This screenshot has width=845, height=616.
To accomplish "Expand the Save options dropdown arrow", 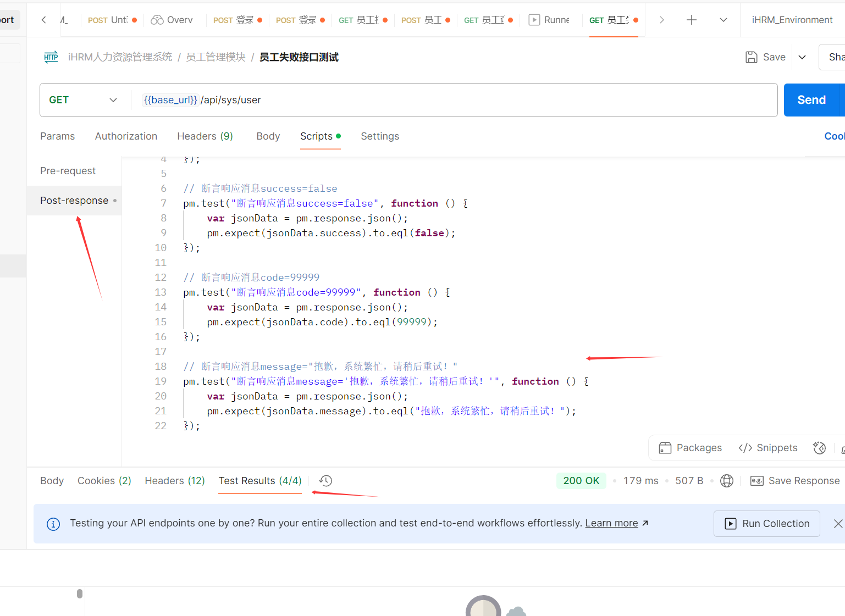I will click(x=802, y=57).
